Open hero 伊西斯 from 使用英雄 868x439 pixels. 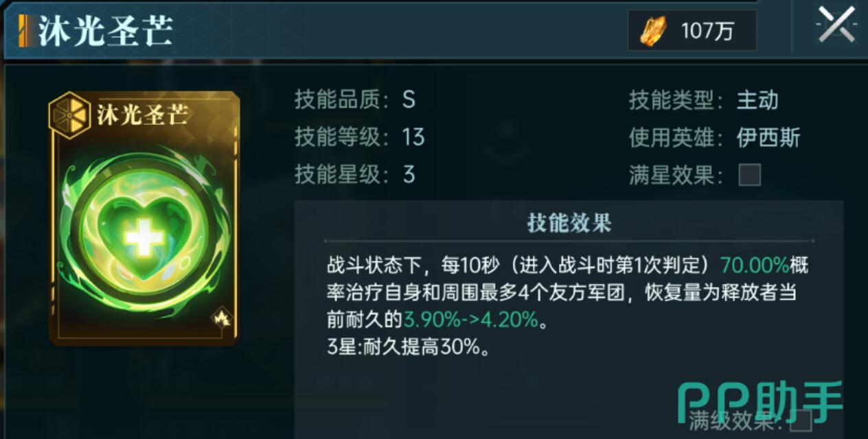click(x=768, y=138)
